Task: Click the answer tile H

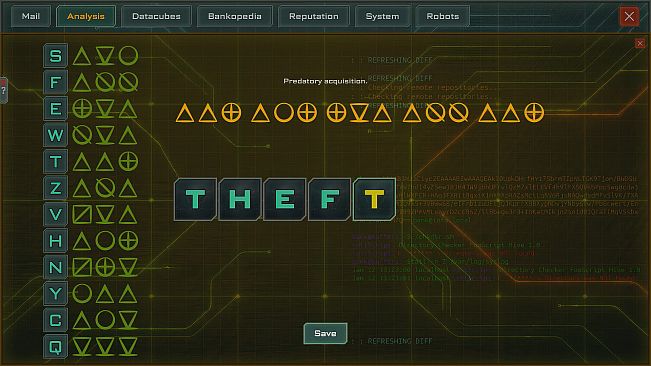Action: point(240,200)
